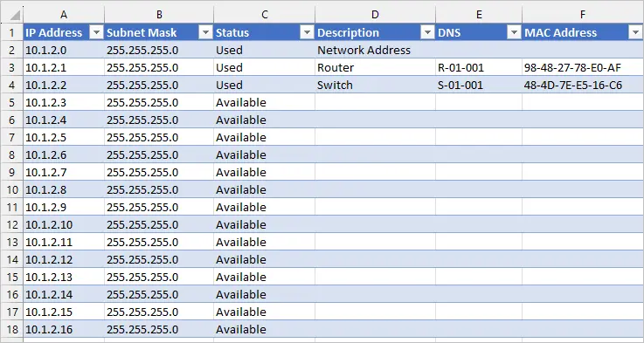This screenshot has width=644, height=343.
Task: Select cell containing 10.1.2.16
Action: pyautogui.click(x=64, y=329)
